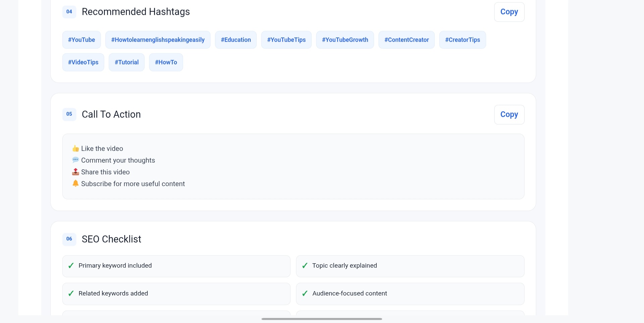Pick the #YouTubeTips hashtag
The image size is (644, 323).
[286, 40]
